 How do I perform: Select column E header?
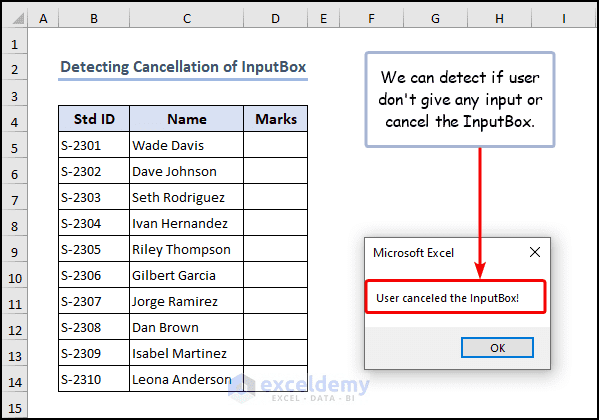coord(323,18)
